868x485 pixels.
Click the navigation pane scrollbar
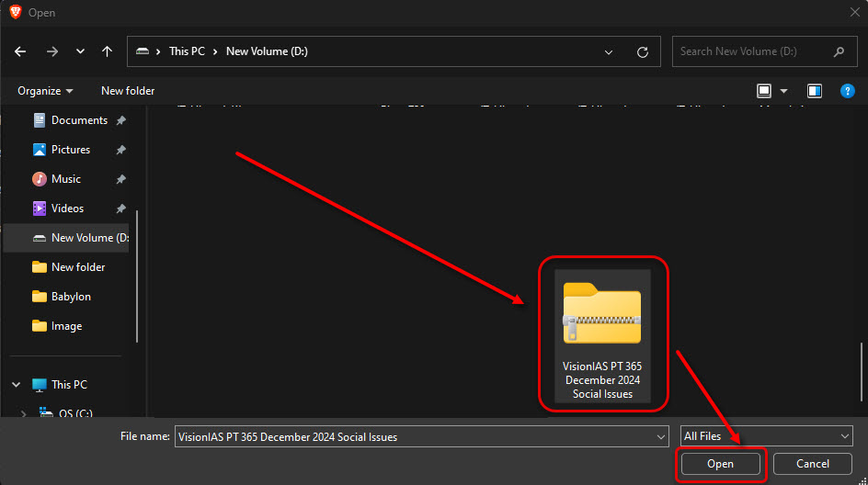pos(137,276)
